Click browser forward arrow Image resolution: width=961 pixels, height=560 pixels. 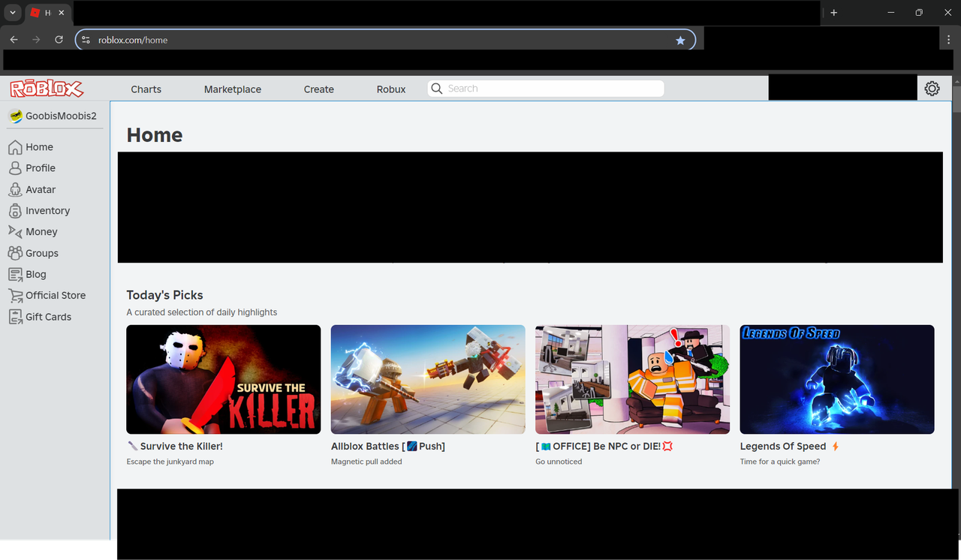(36, 40)
